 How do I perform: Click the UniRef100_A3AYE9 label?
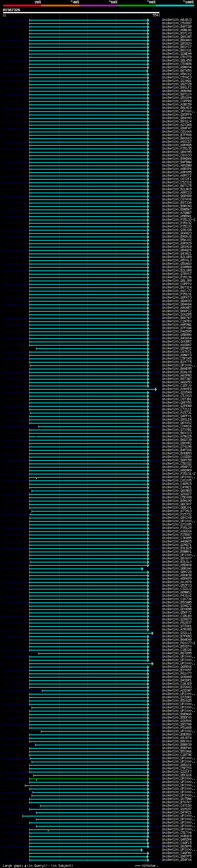[x=177, y=389]
